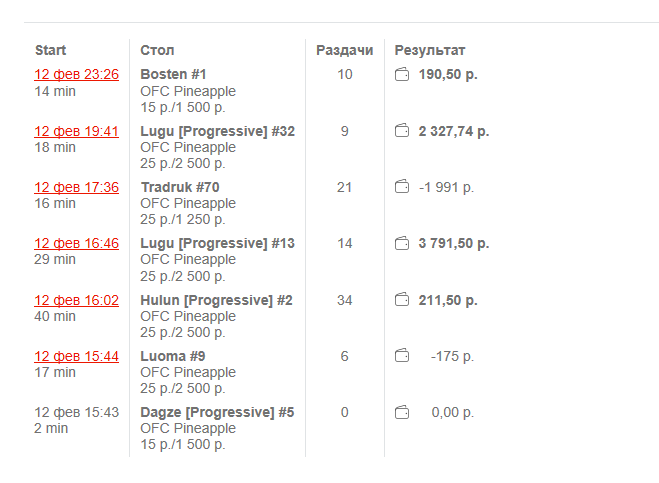The height and width of the screenshot is (483, 659).
Task: Click the 12 фев 19:41 session link
Action: (x=77, y=131)
